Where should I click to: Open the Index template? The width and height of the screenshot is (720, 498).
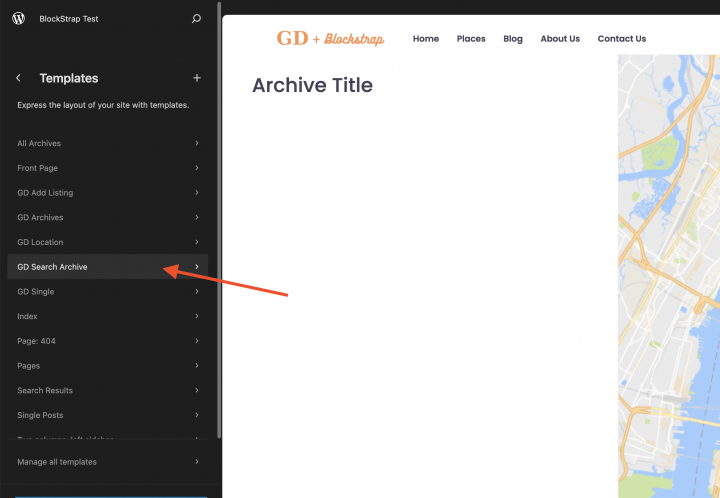28,316
